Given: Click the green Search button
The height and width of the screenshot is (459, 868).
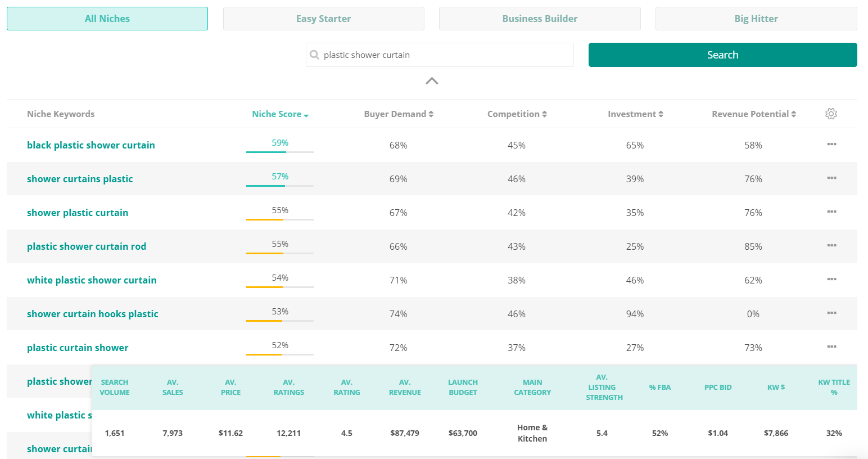Looking at the screenshot, I should pyautogui.click(x=723, y=55).
